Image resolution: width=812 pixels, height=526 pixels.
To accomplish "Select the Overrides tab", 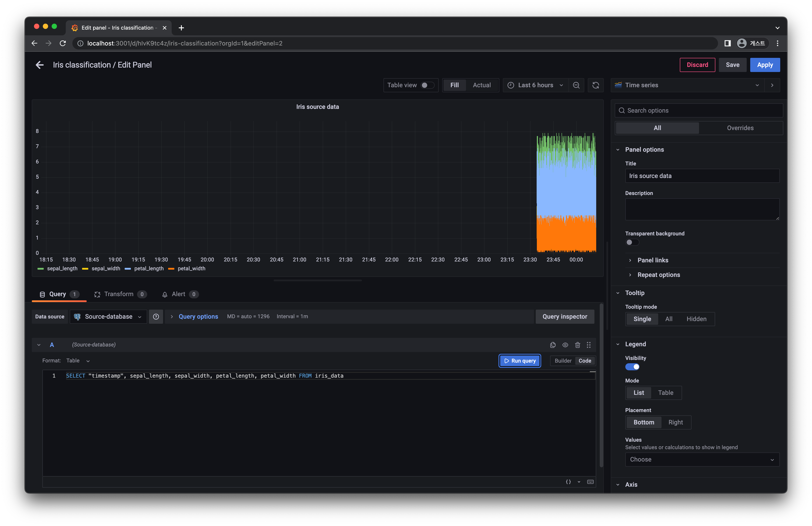I will pyautogui.click(x=740, y=128).
